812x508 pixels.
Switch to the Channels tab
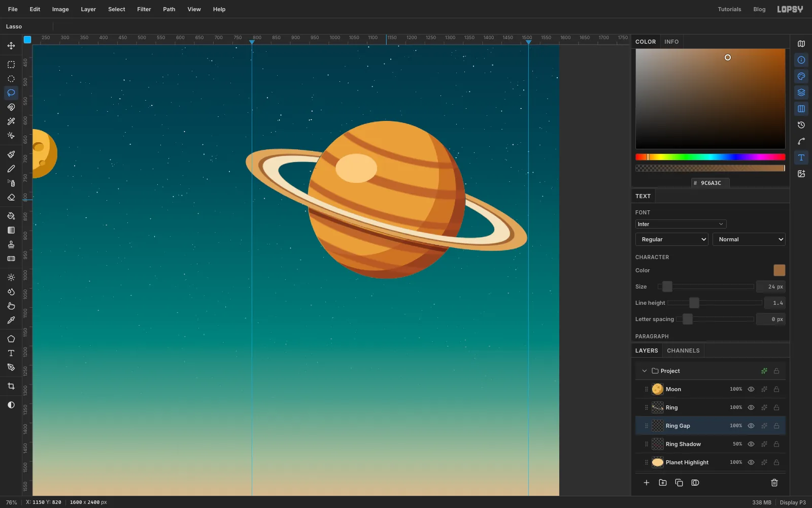683,351
